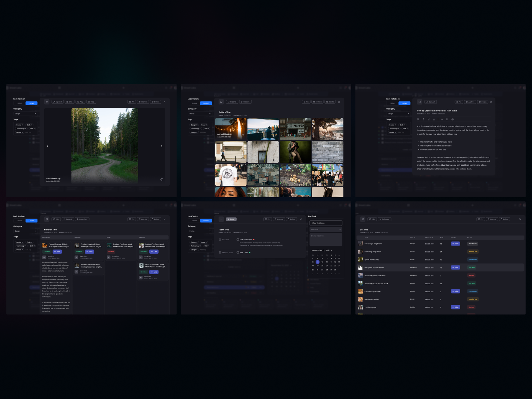Click the A New Task Name input field
This screenshot has height=399, width=532.
[326, 223]
